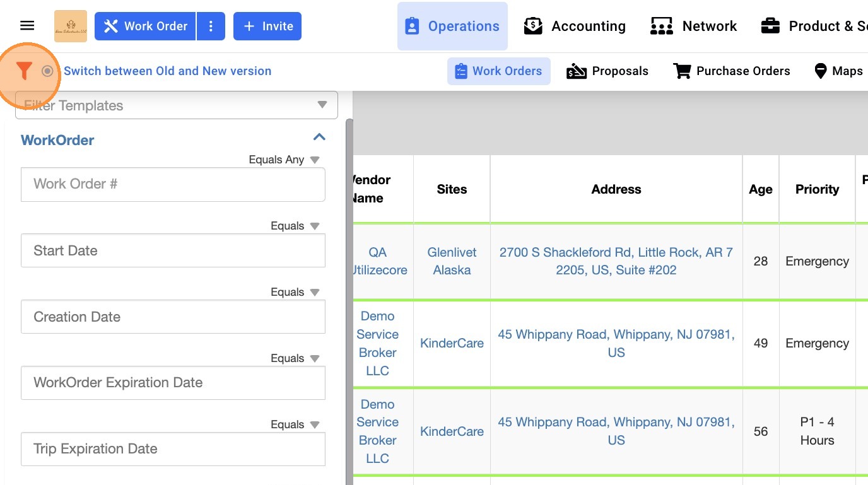The height and width of the screenshot is (485, 868).
Task: Expand the Filter Templates dropdown
Action: tap(322, 105)
